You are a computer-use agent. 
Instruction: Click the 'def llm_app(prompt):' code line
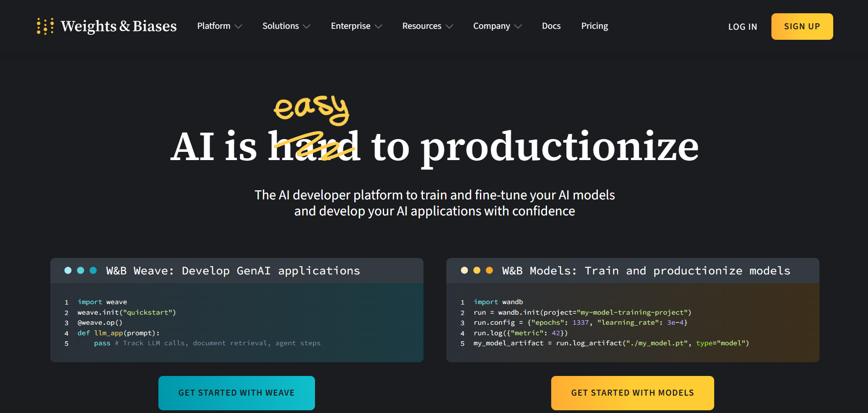(x=119, y=333)
